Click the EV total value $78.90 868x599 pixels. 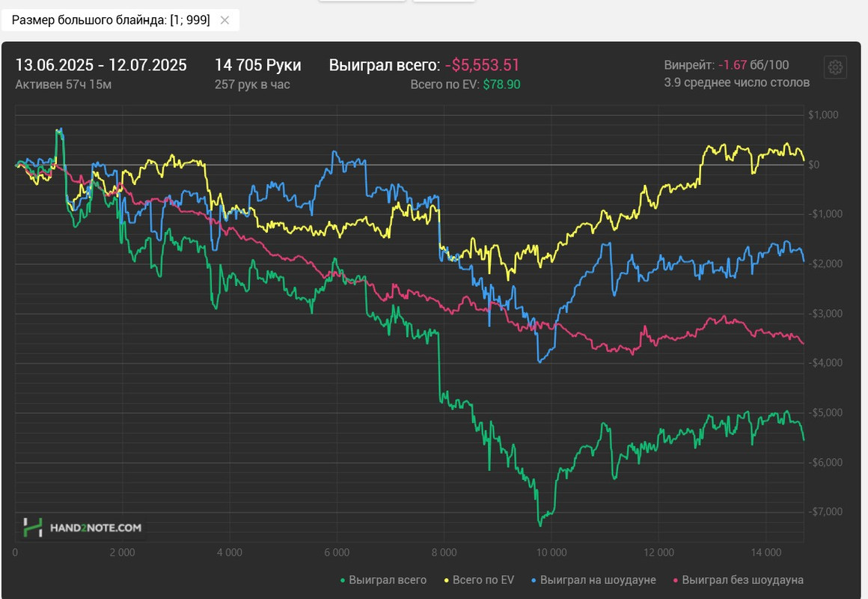point(501,84)
